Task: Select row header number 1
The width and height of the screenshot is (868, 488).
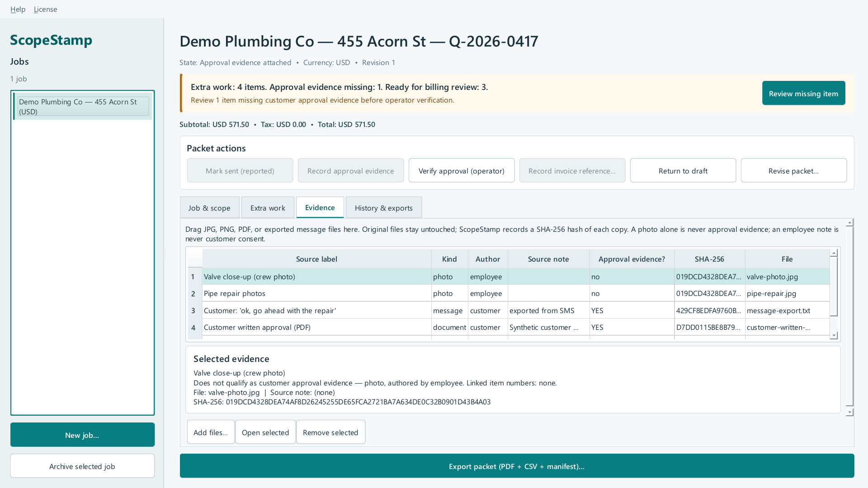Action: 194,277
